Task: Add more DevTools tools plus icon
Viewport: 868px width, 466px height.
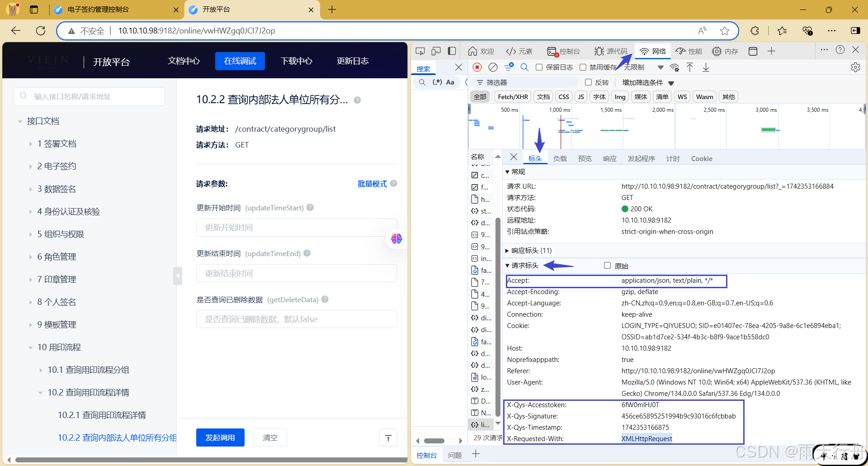Action: [x=771, y=51]
